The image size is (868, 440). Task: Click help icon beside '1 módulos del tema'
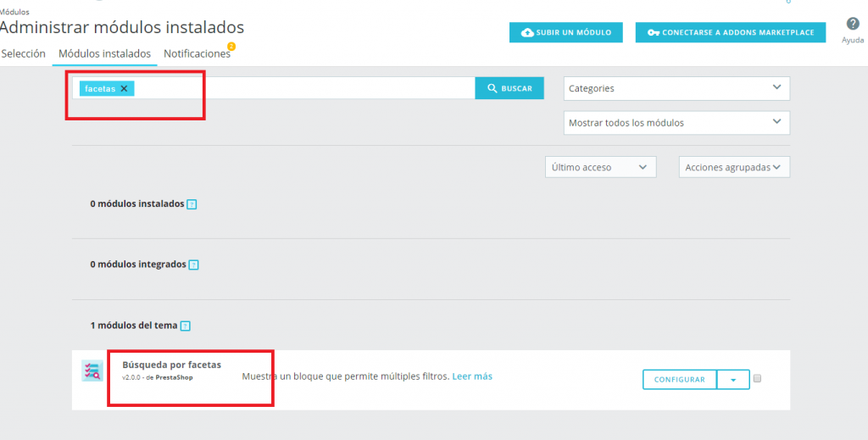click(x=186, y=326)
